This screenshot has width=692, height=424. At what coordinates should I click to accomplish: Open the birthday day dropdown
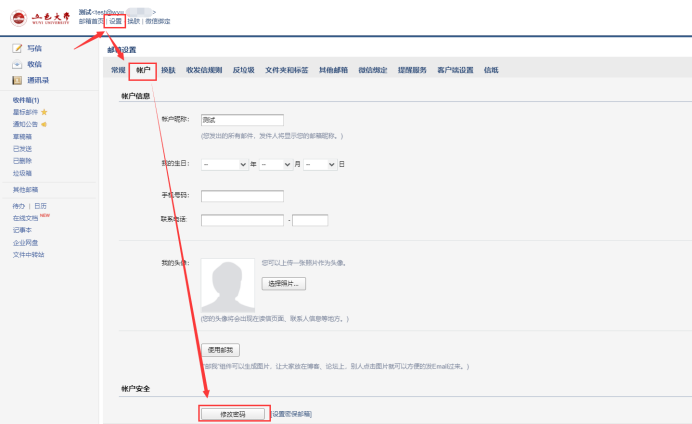tap(320, 164)
